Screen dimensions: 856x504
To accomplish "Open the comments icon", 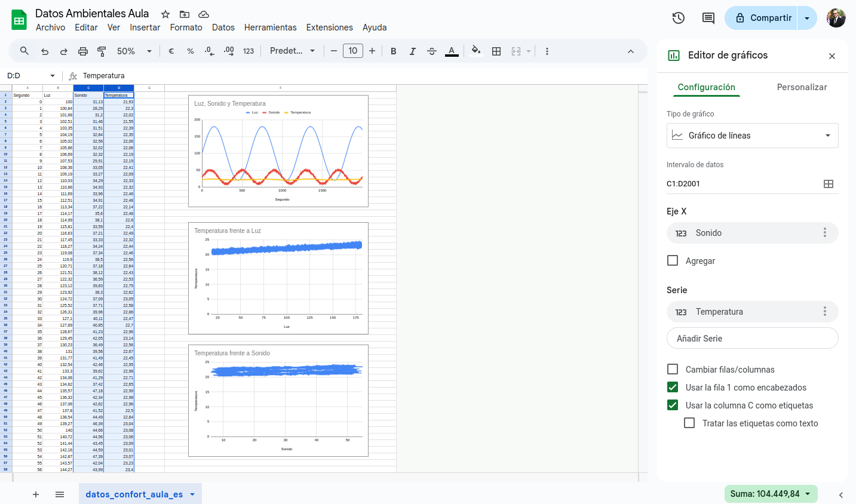I will [x=708, y=18].
